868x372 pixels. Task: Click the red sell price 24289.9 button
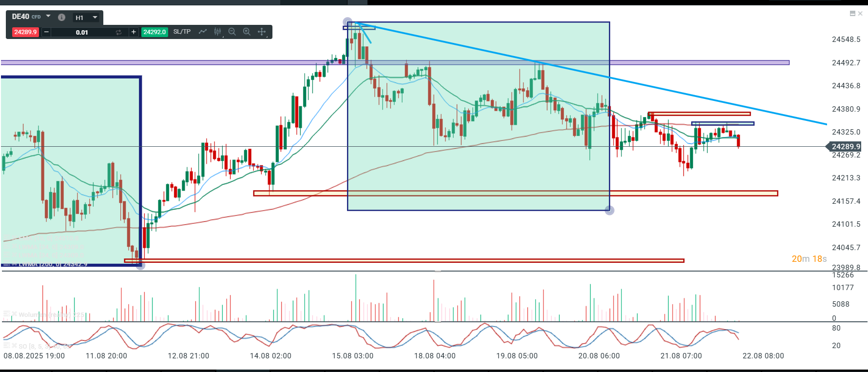[x=25, y=32]
